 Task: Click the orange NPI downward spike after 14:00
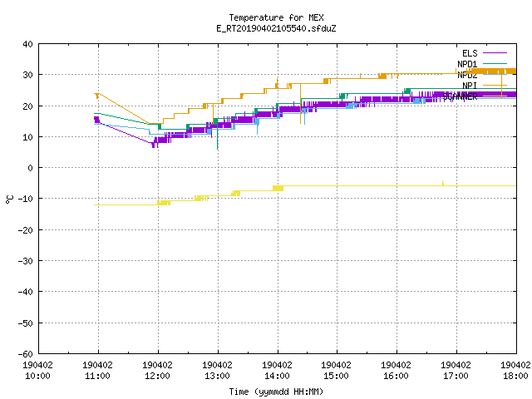click(300, 103)
